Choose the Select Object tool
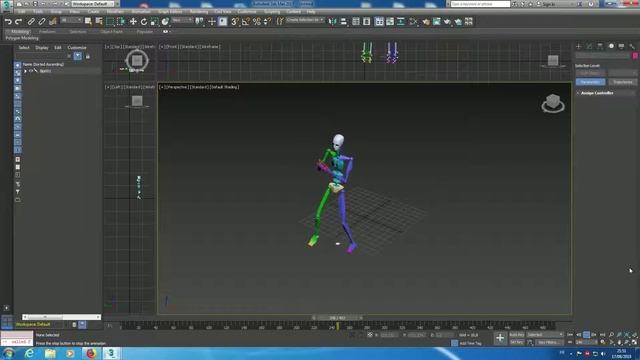Image resolution: width=640 pixels, height=360 pixels. [x=88, y=22]
